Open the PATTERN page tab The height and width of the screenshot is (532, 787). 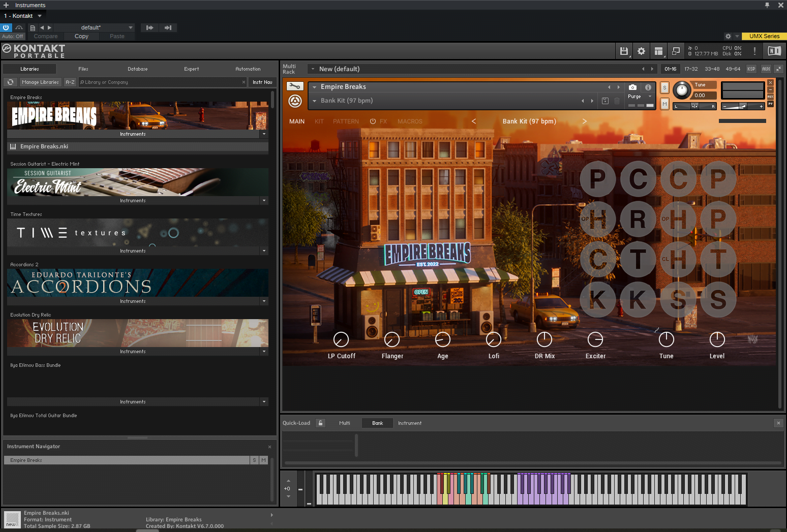346,121
